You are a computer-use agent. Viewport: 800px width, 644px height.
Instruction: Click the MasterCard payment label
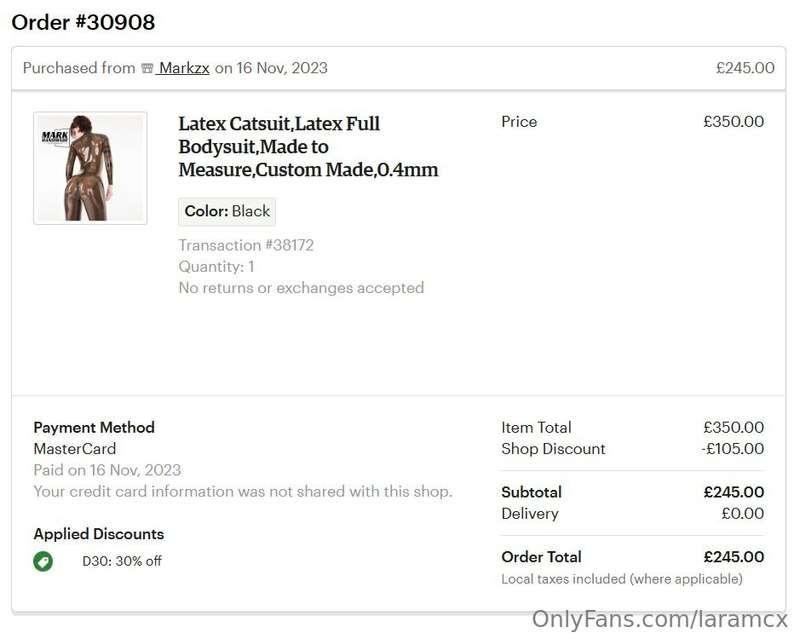pyautogui.click(x=75, y=449)
